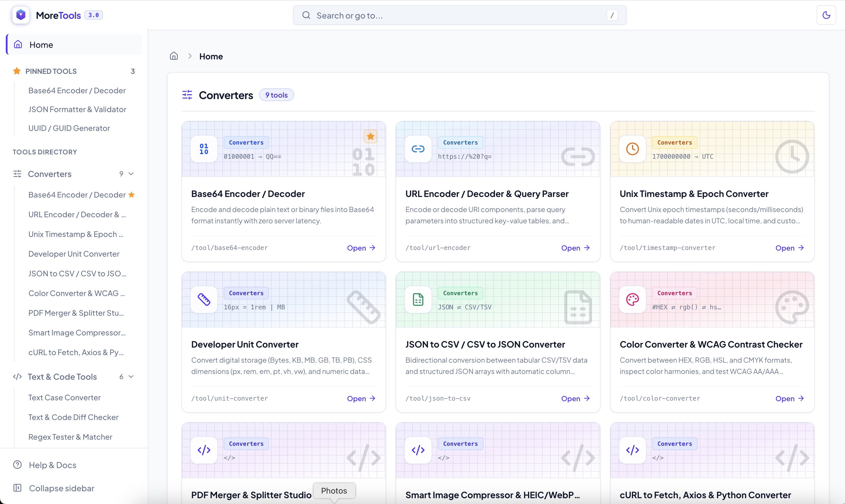Open Text Case Converter in sidebar
The height and width of the screenshot is (504, 845).
click(64, 398)
